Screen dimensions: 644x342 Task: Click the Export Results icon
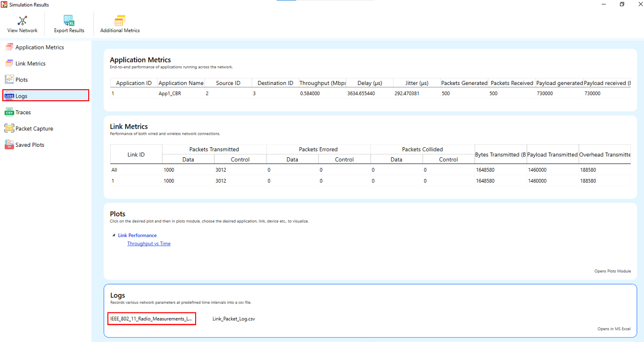pyautogui.click(x=69, y=21)
